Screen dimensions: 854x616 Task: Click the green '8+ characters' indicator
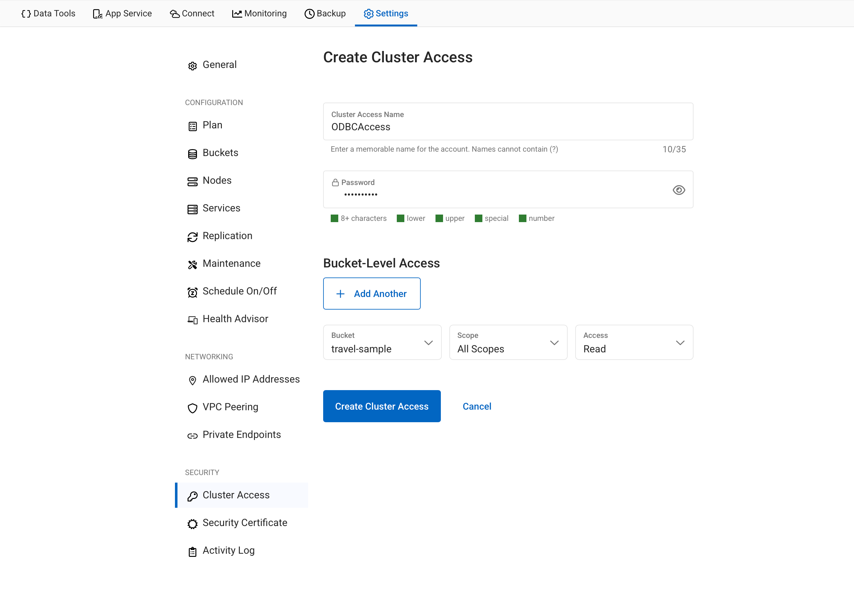[x=334, y=218]
